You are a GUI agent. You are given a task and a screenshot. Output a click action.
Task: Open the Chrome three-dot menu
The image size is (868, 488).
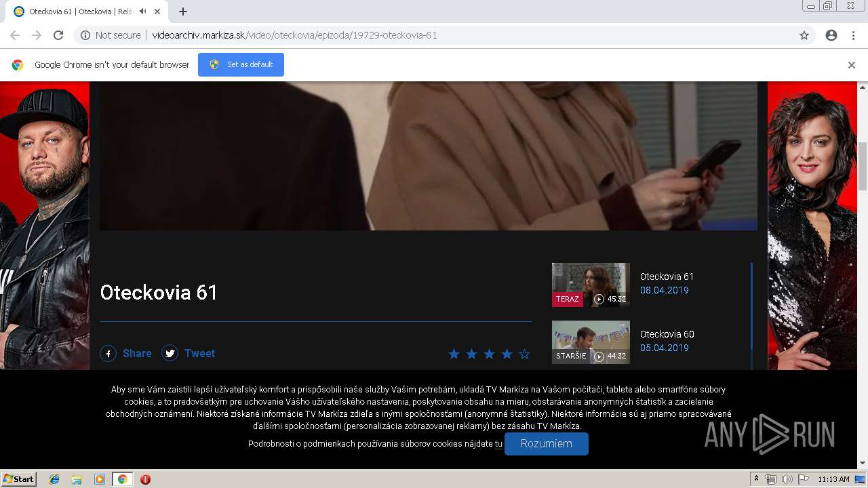click(853, 35)
